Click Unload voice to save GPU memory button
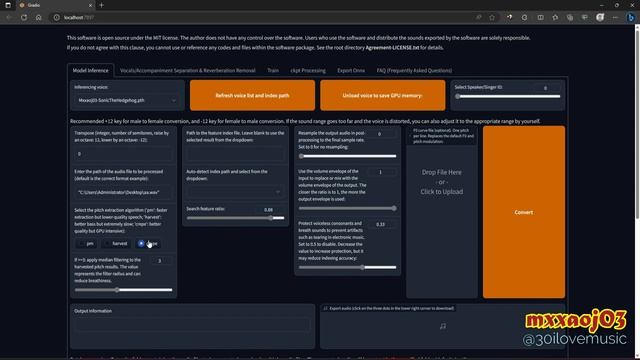Image resolution: width=640 pixels, height=360 pixels. pos(382,95)
